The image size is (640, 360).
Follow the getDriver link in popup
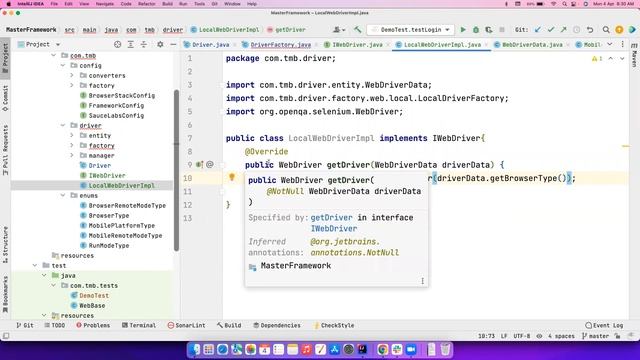click(x=331, y=218)
